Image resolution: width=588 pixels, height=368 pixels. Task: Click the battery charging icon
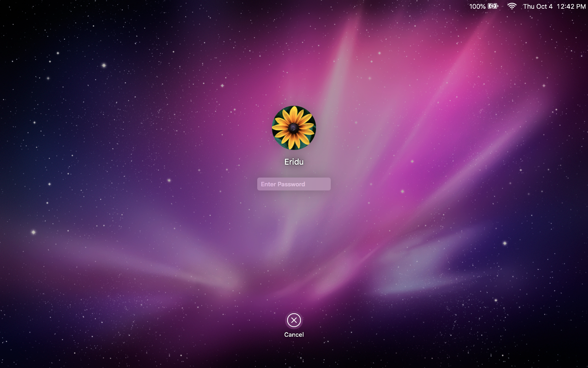[493, 6]
